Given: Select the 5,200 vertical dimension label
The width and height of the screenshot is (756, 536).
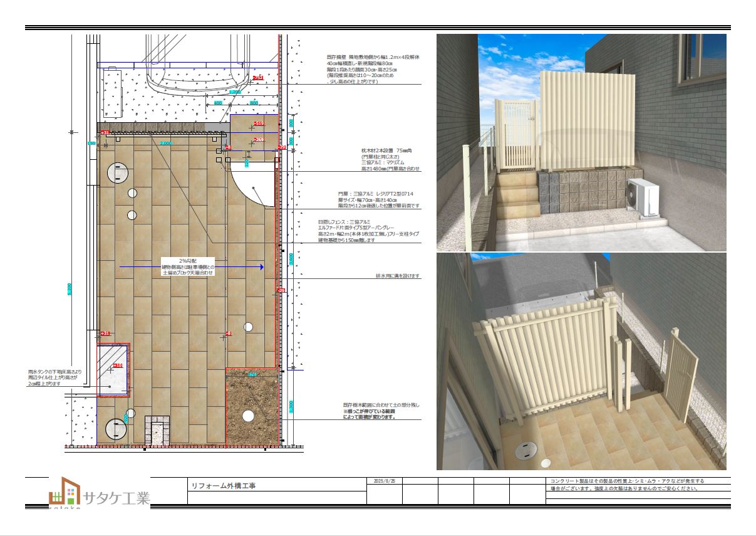Looking at the screenshot, I should [x=70, y=288].
